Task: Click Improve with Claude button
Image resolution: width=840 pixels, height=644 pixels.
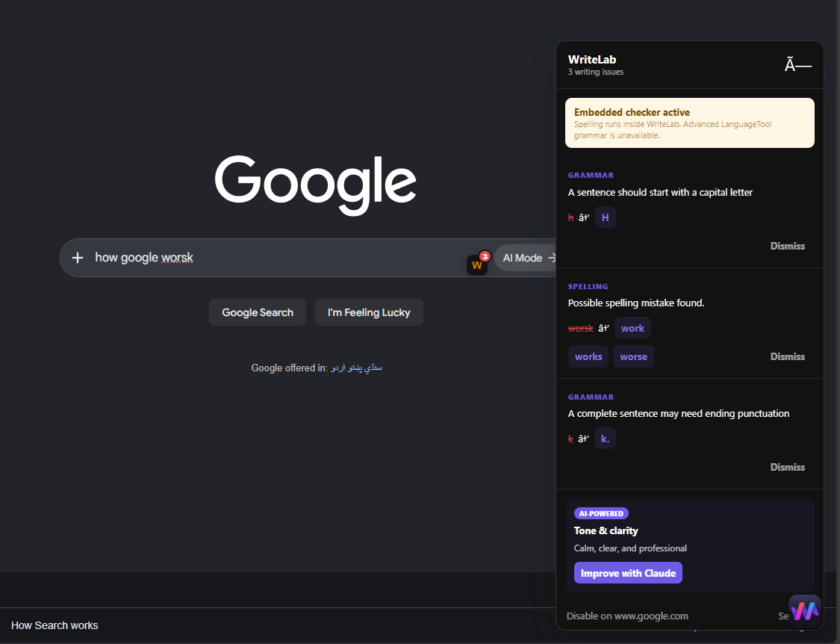Action: point(629,573)
